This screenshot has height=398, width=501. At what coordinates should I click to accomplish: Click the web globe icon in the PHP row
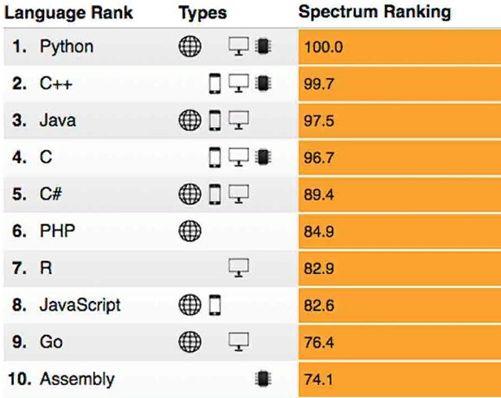click(x=190, y=231)
